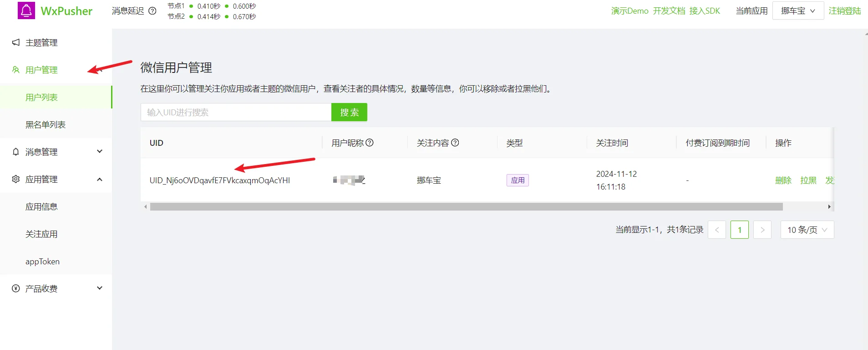Click the question icon next to 用户昵称
The image size is (868, 350).
(370, 143)
